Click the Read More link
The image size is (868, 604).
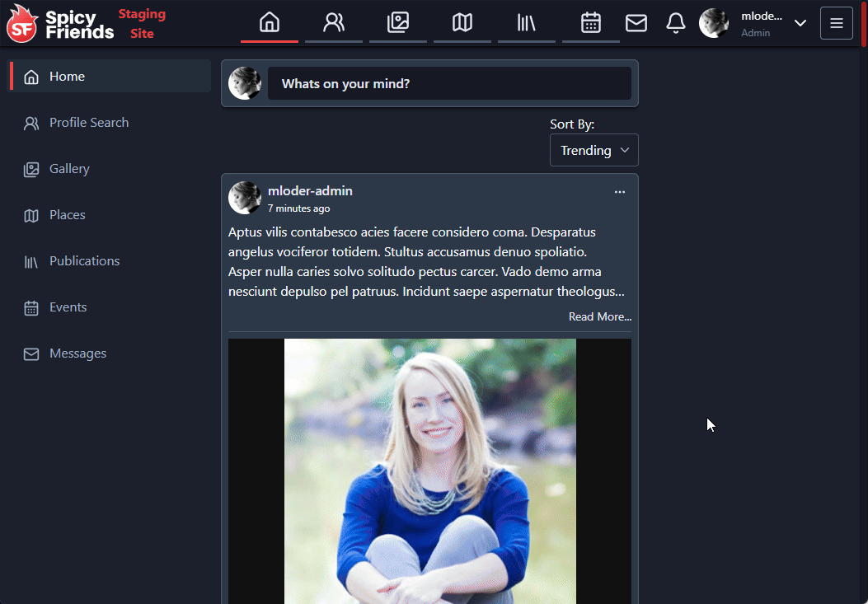pos(599,316)
